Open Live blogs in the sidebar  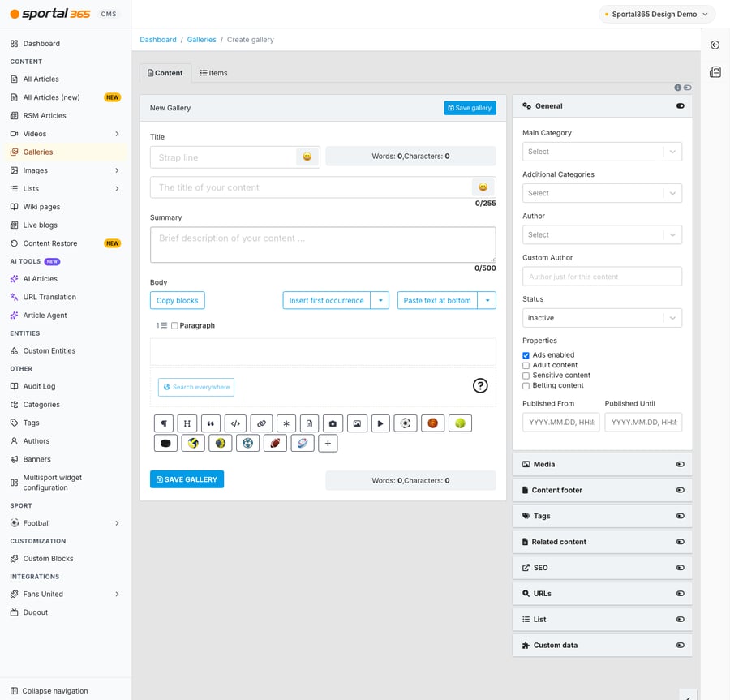point(40,225)
